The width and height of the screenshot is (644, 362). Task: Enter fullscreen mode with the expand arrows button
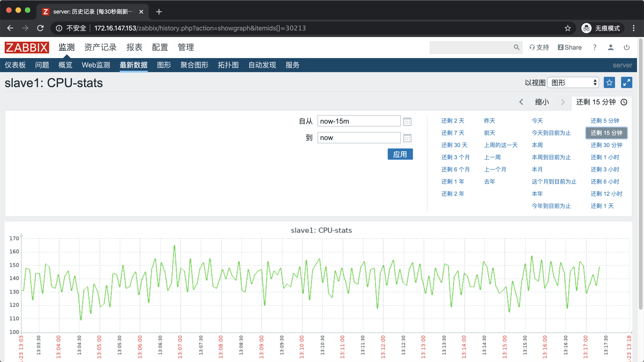click(x=626, y=83)
